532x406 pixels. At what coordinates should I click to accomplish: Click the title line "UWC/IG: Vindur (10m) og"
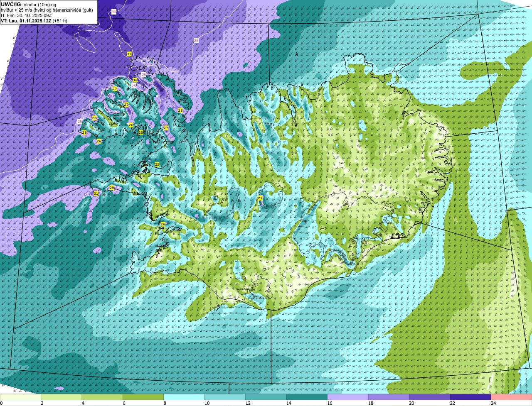point(28,4)
